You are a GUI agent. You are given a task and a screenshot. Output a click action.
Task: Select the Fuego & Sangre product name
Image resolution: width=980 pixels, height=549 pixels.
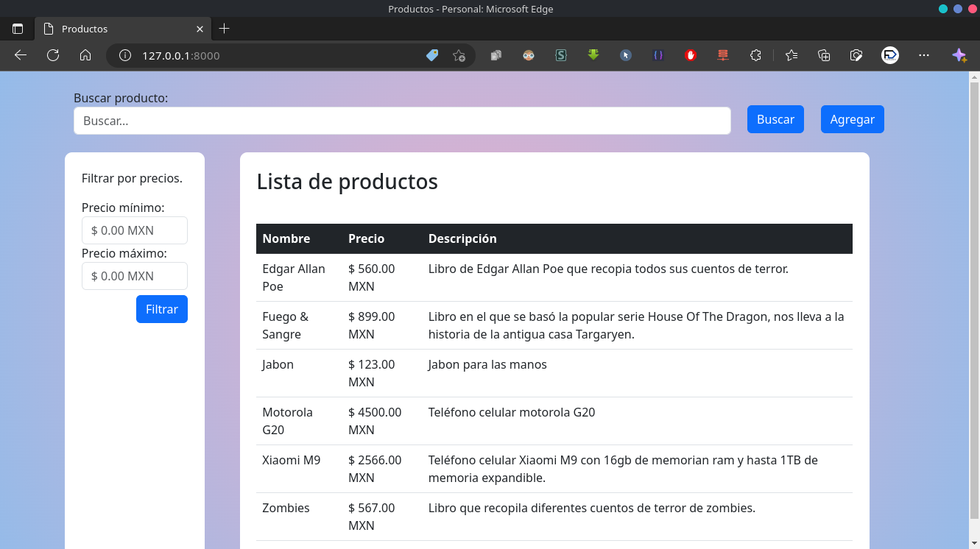point(286,325)
